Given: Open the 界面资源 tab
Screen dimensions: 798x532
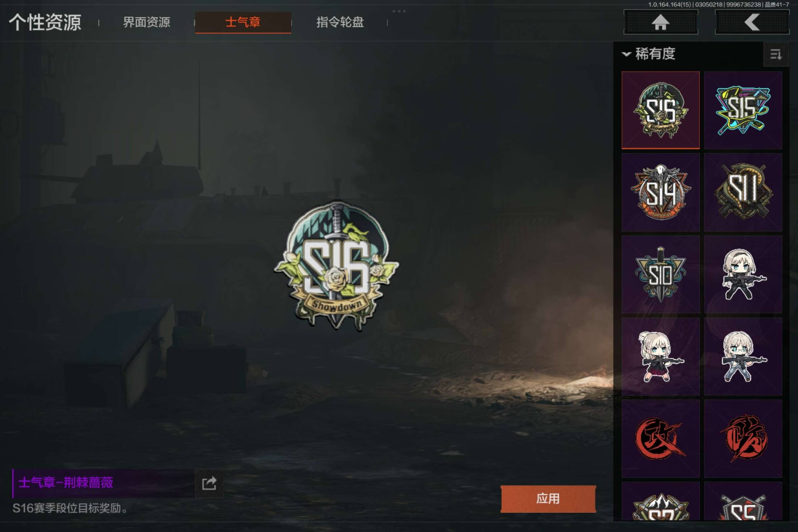Looking at the screenshot, I should [x=146, y=22].
